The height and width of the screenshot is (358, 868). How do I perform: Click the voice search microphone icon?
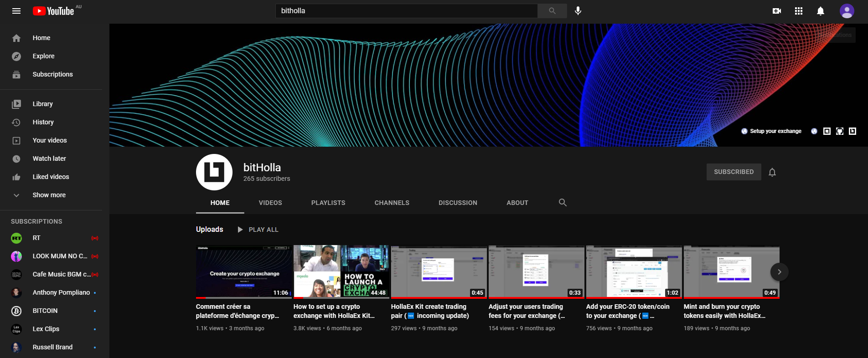tap(578, 11)
